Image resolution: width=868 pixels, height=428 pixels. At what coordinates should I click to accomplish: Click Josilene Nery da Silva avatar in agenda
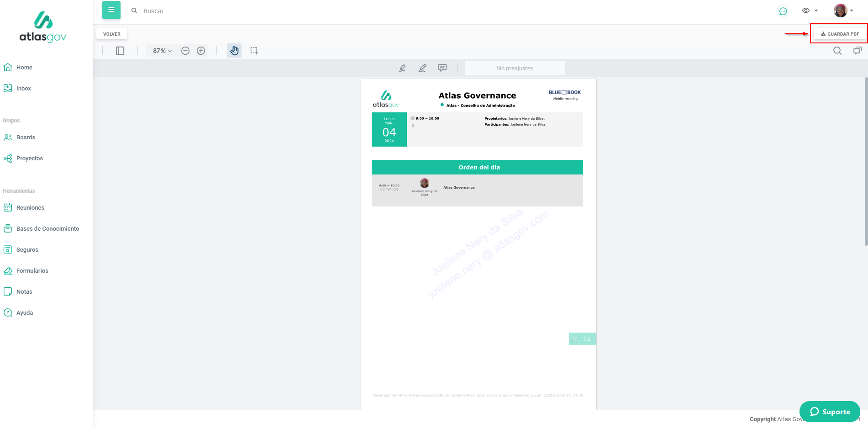(424, 183)
